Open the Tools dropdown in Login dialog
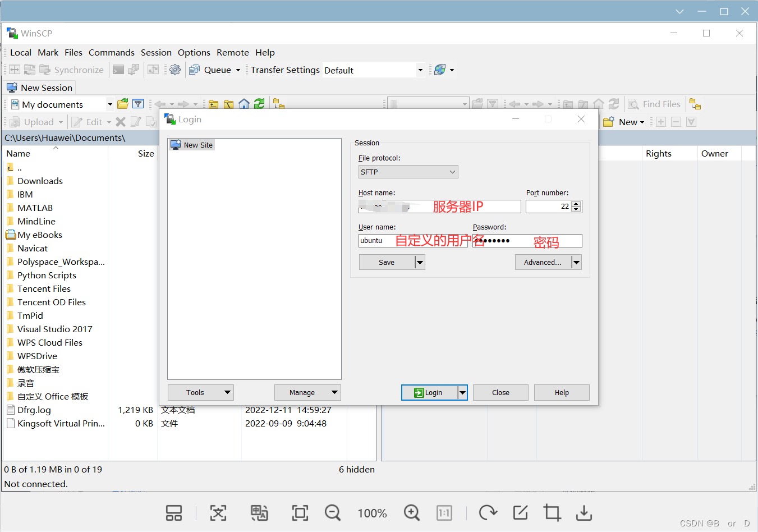Screen dimensions: 758x532 tap(201, 392)
